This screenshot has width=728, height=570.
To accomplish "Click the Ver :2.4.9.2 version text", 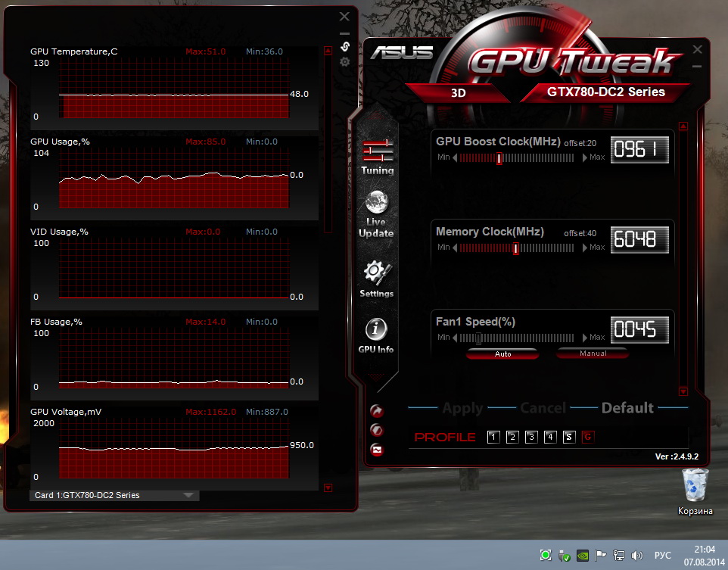I will (677, 456).
